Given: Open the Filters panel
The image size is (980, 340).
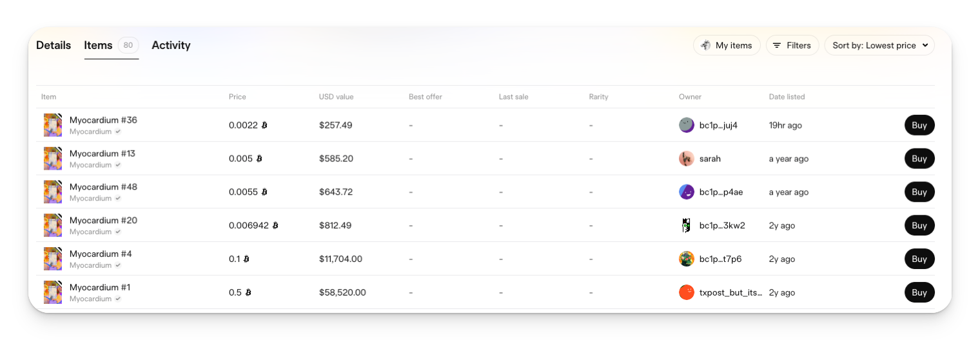Looking at the screenshot, I should [792, 45].
